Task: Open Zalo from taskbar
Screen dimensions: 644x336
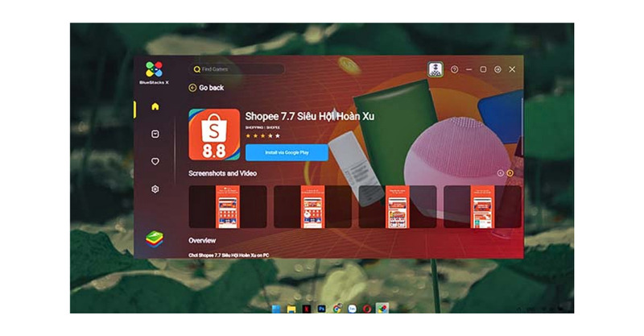Action: tap(353, 309)
